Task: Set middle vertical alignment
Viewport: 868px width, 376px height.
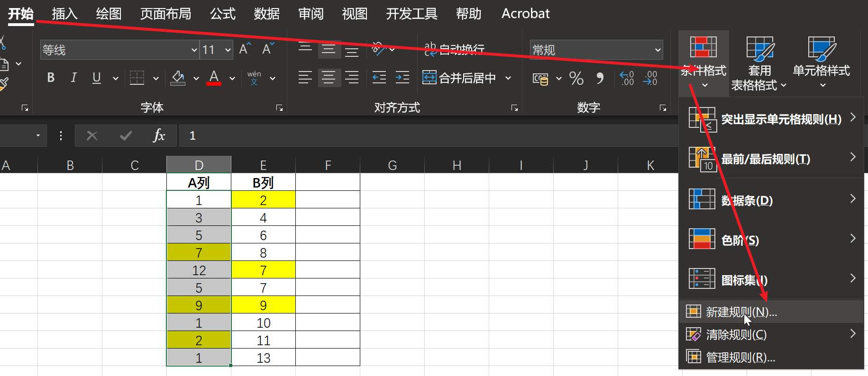Action: (329, 49)
